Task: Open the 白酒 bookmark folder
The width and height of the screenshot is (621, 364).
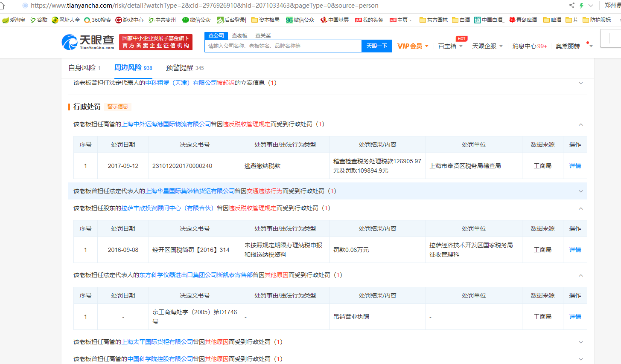Action: tap(461, 20)
